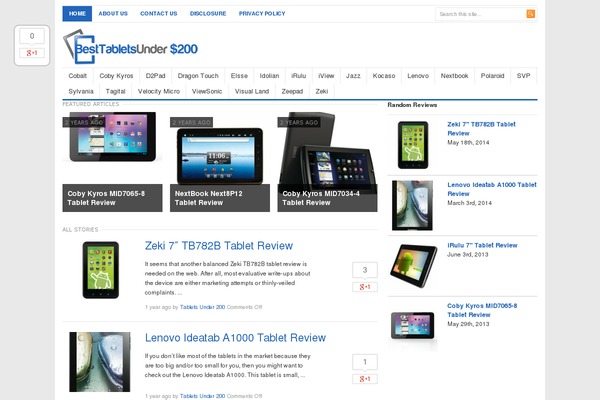
Task: Select the Visual Land brand category
Action: 252,91
